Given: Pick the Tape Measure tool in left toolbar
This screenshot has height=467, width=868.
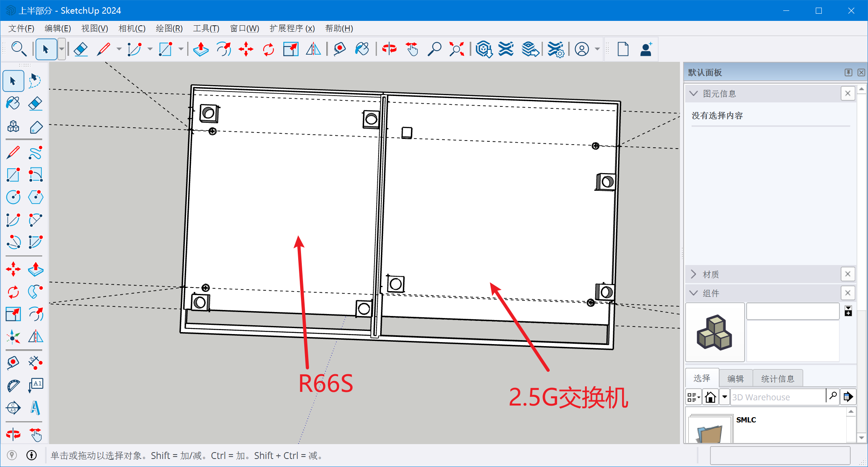Looking at the screenshot, I should (13, 363).
